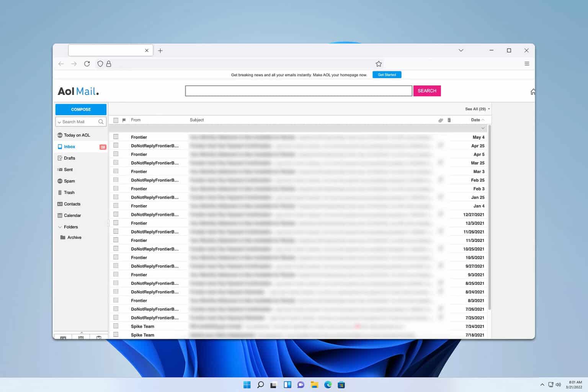The image size is (588, 392).
Task: Open the Windows Start menu
Action: [247, 385]
